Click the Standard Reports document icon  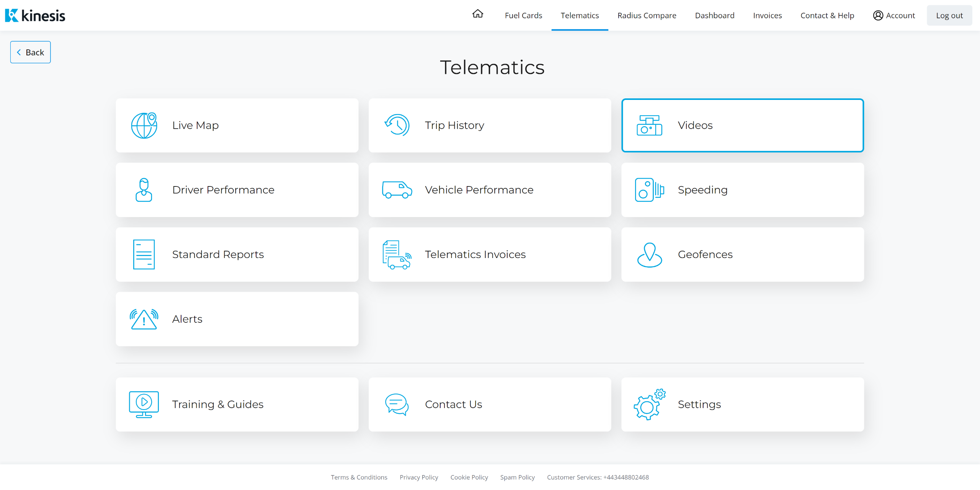(144, 255)
